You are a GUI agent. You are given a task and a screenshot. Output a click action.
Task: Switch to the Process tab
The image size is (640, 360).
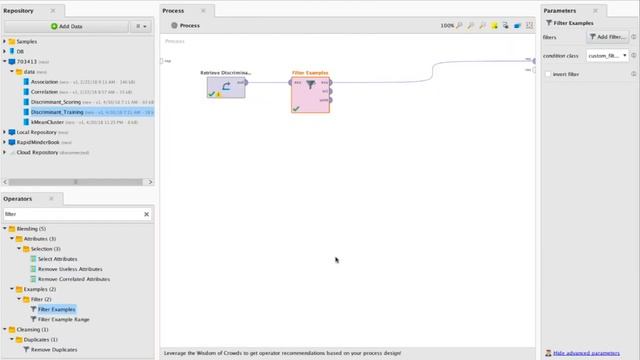173,11
